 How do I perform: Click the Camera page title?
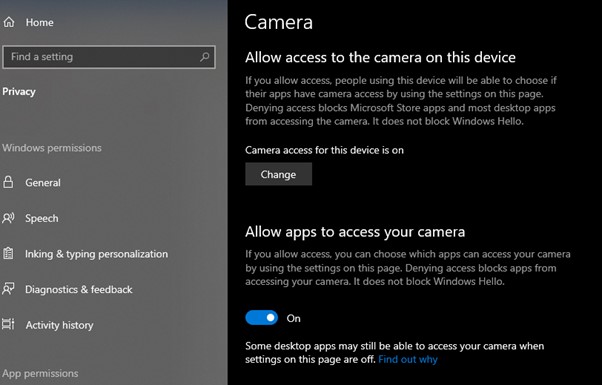point(278,22)
